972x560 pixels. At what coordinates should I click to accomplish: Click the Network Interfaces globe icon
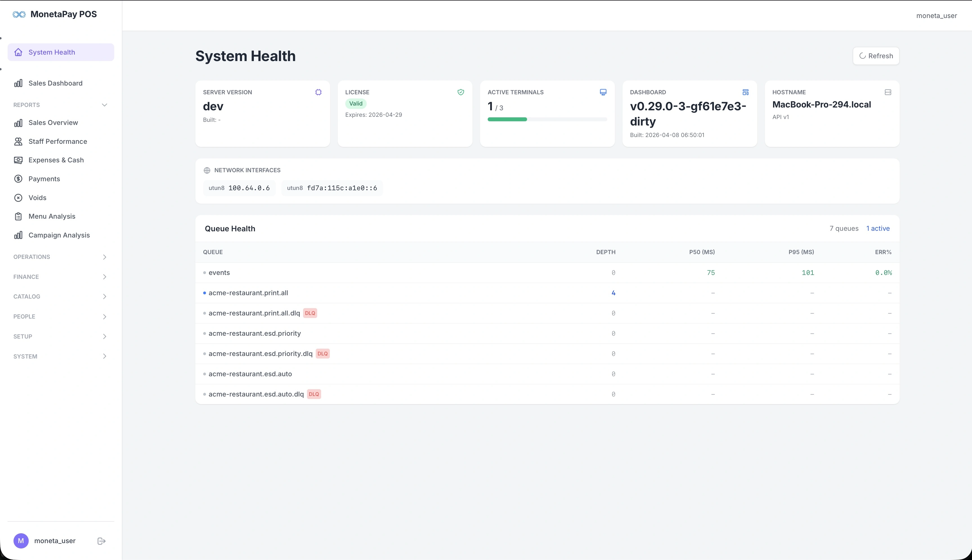207,170
